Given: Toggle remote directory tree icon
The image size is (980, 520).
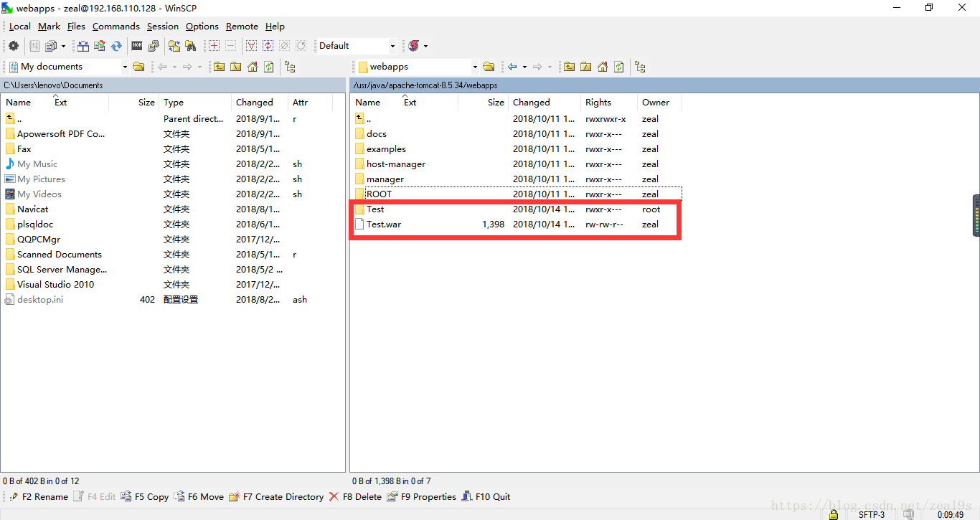Looking at the screenshot, I should (x=640, y=67).
